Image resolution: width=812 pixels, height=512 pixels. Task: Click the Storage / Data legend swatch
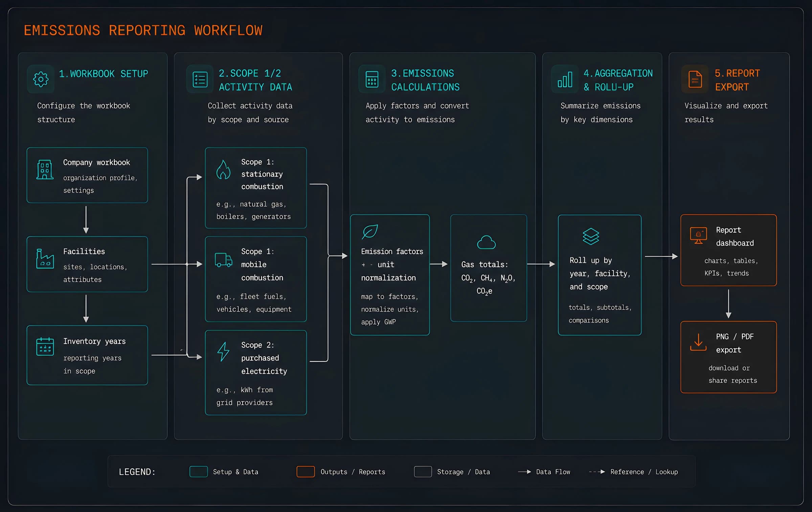[423, 472]
